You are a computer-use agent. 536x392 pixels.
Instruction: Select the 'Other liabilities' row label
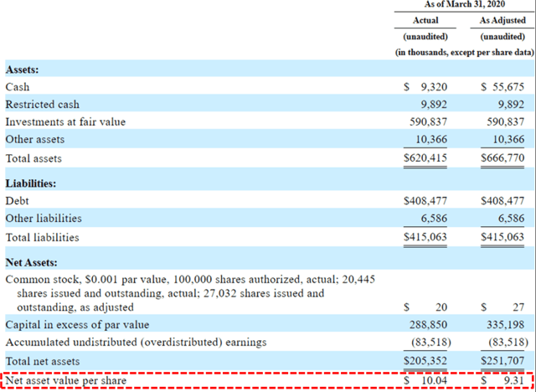point(44,219)
